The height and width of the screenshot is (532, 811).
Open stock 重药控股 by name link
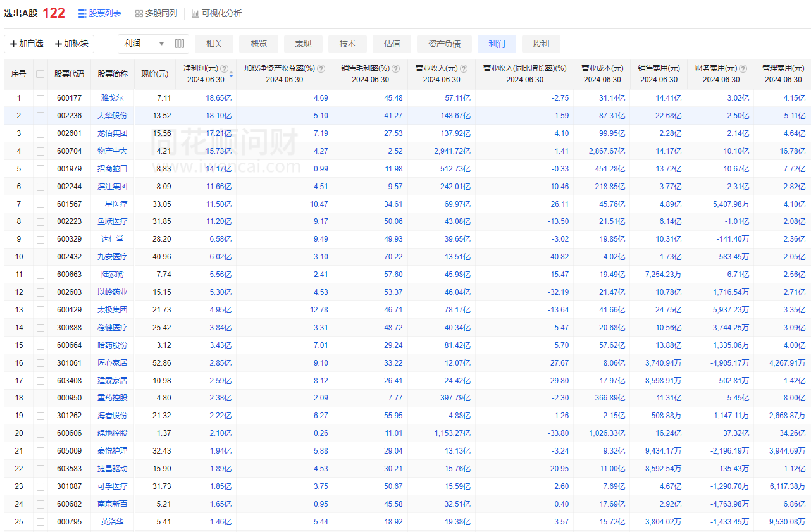pos(113,398)
